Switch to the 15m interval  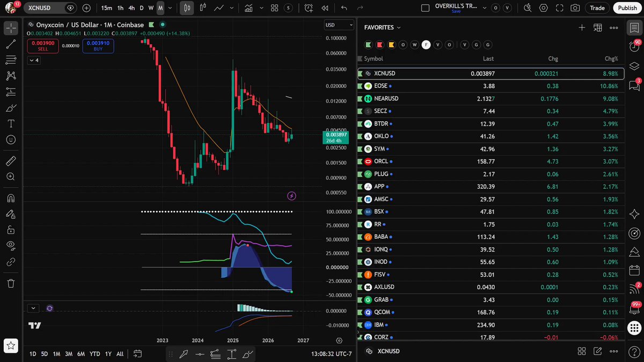(106, 8)
